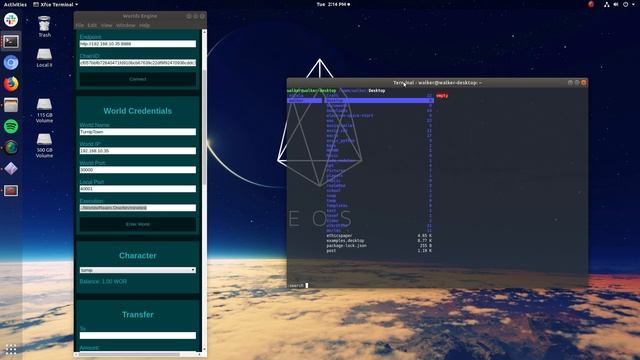Open the Character selection dropdown
640x360 pixels.
[x=138, y=270]
